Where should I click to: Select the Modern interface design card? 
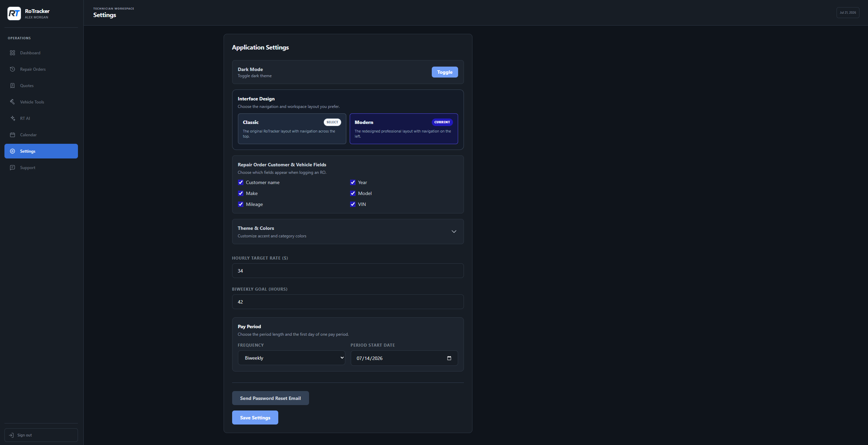point(404,129)
